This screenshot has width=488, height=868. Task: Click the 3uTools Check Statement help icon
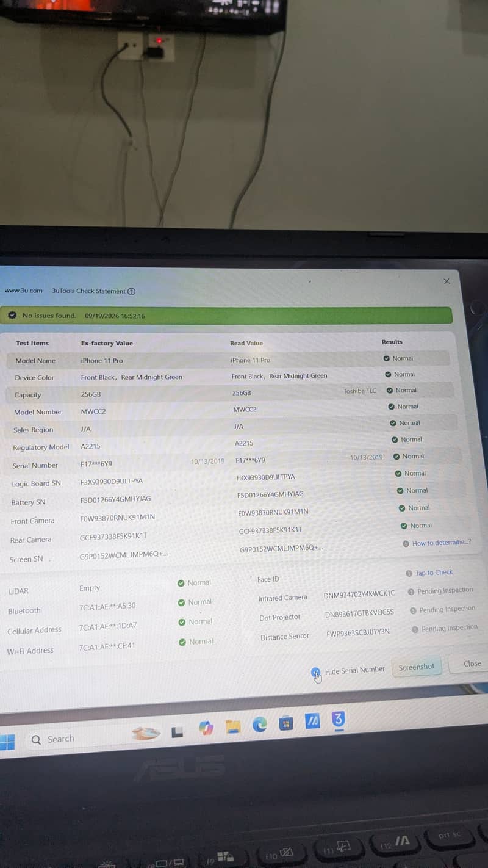pos(132,291)
